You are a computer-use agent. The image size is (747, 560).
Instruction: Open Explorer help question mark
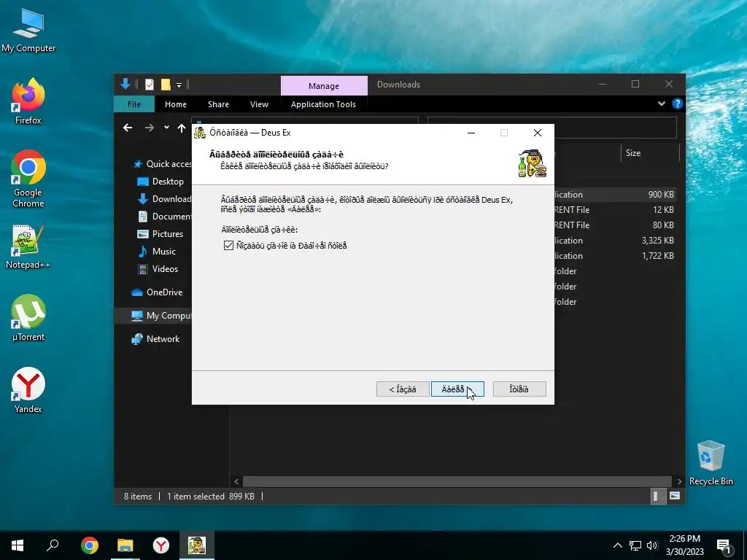pyautogui.click(x=677, y=104)
